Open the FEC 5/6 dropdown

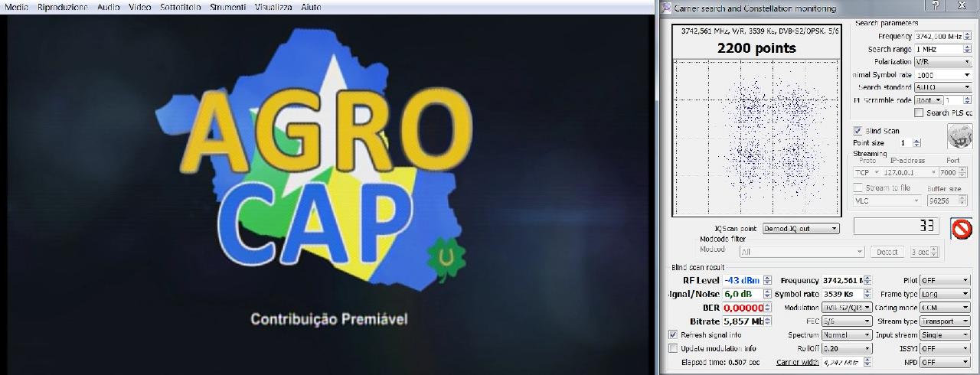pos(846,321)
